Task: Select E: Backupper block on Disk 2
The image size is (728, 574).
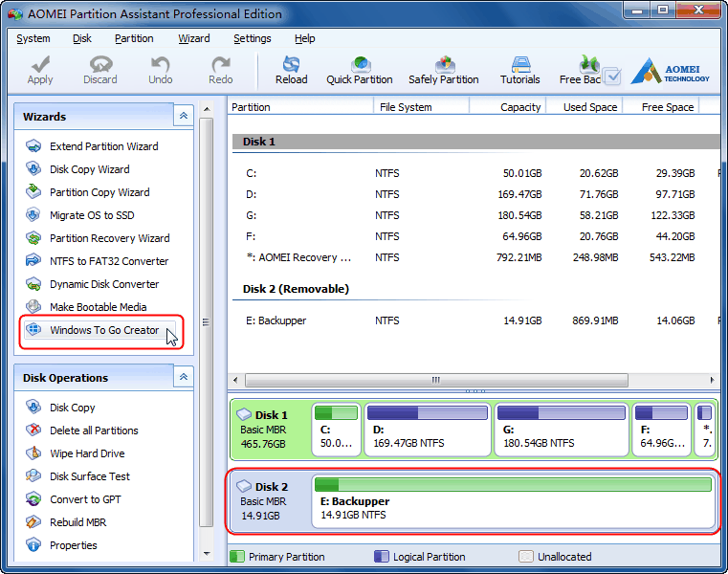Action: (513, 501)
